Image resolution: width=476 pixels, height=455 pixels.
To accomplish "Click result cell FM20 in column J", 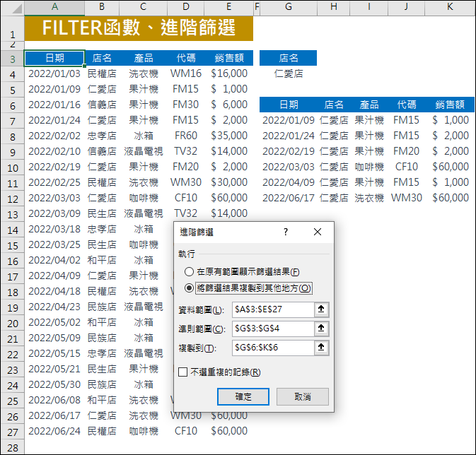I will click(406, 151).
